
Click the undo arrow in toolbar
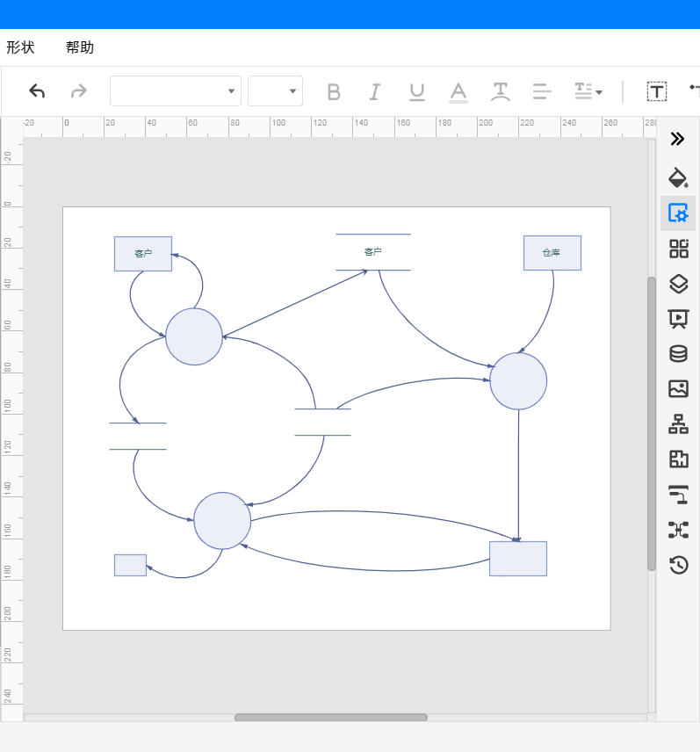point(37,91)
